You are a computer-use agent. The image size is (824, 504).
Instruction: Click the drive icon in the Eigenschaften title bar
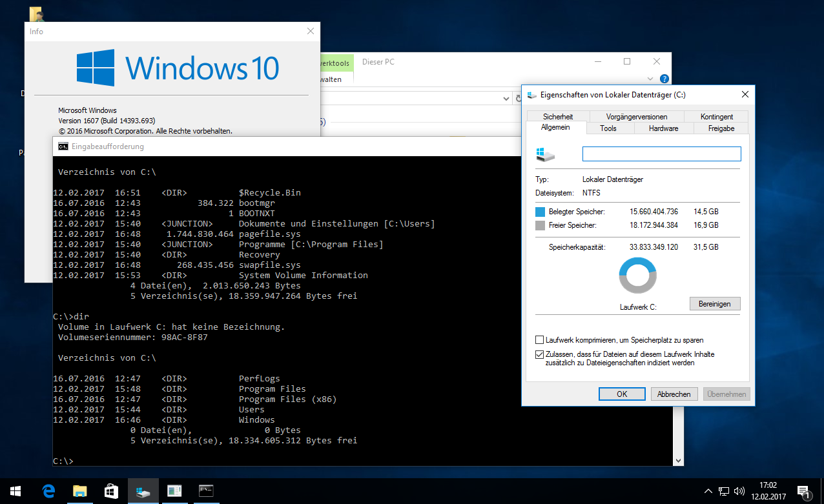pos(532,95)
